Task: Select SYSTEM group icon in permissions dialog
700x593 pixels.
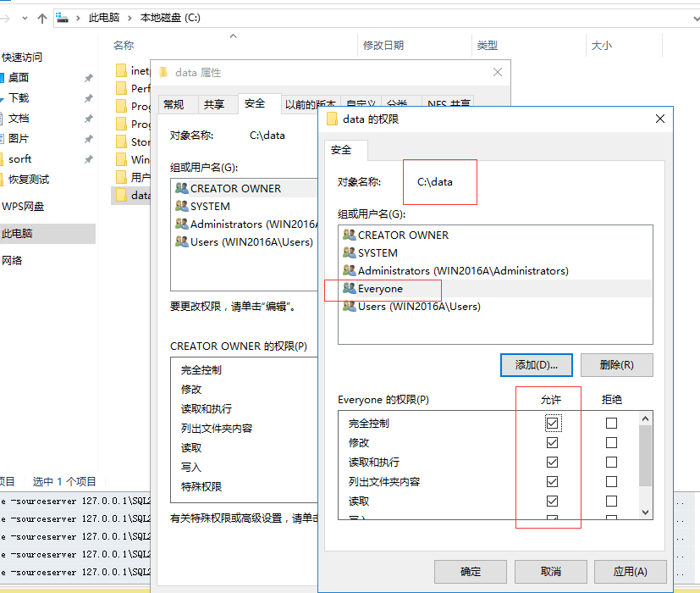Action: (x=349, y=252)
